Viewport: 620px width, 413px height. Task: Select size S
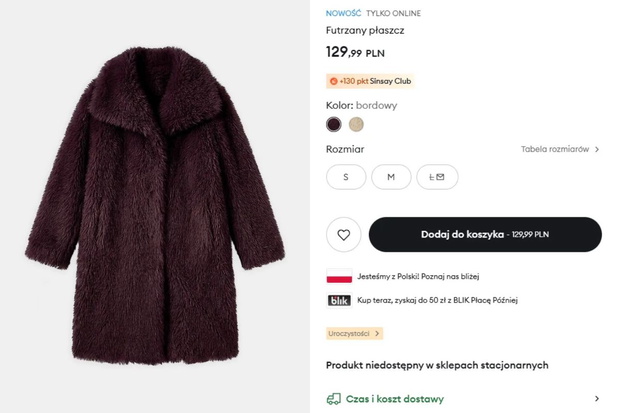(x=346, y=177)
